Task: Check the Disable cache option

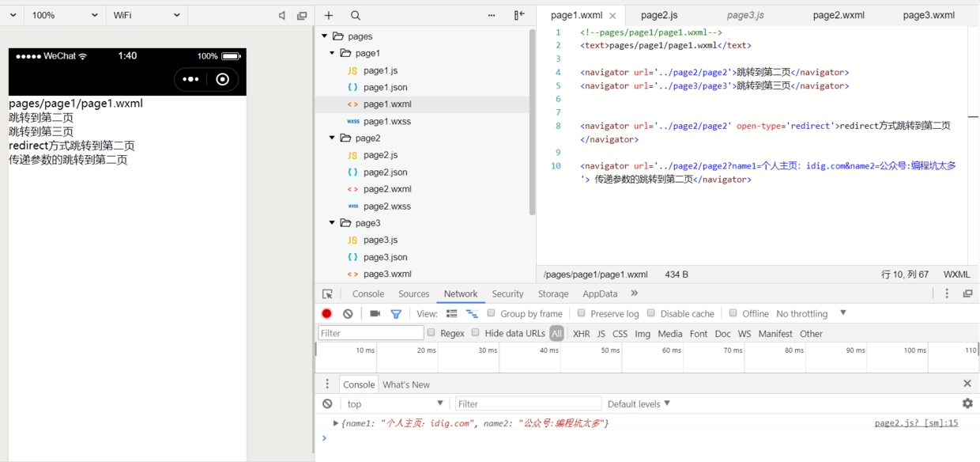Action: click(651, 313)
